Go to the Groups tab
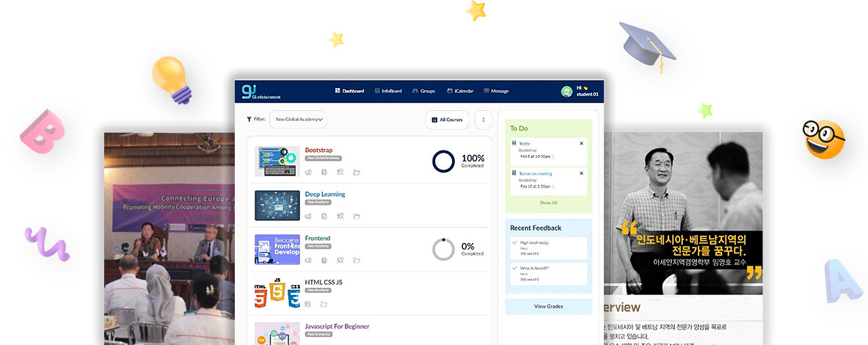The width and height of the screenshot is (868, 345). point(424,91)
